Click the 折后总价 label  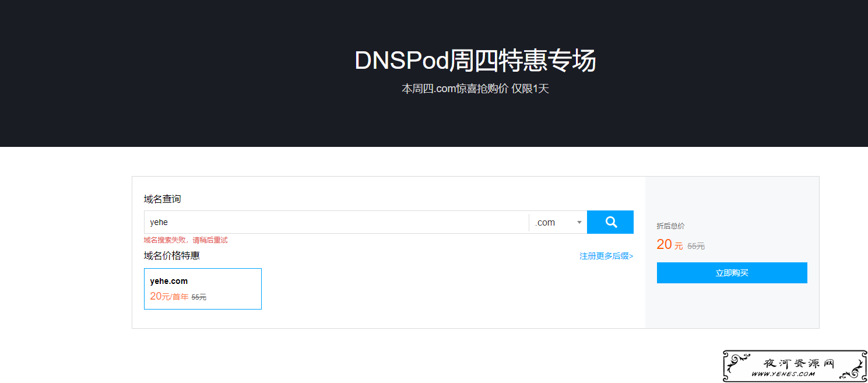coord(670,226)
